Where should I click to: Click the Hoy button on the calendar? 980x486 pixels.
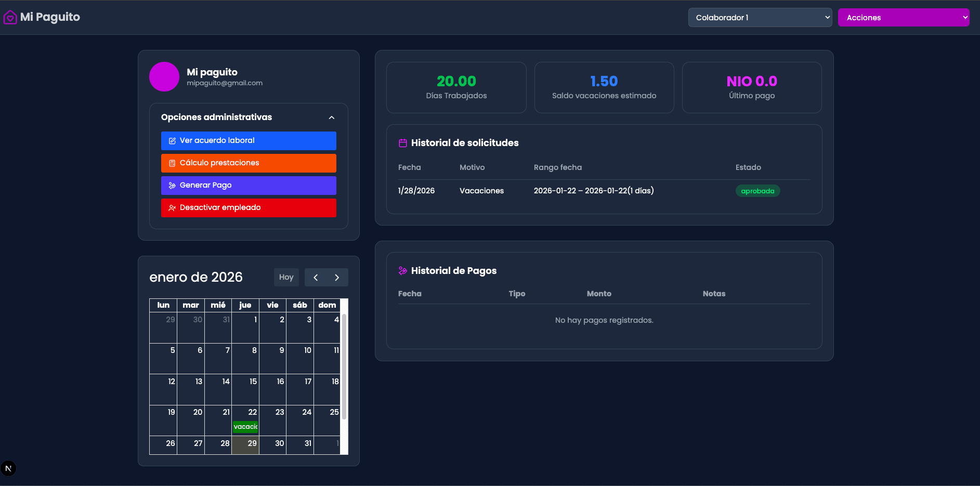[286, 277]
